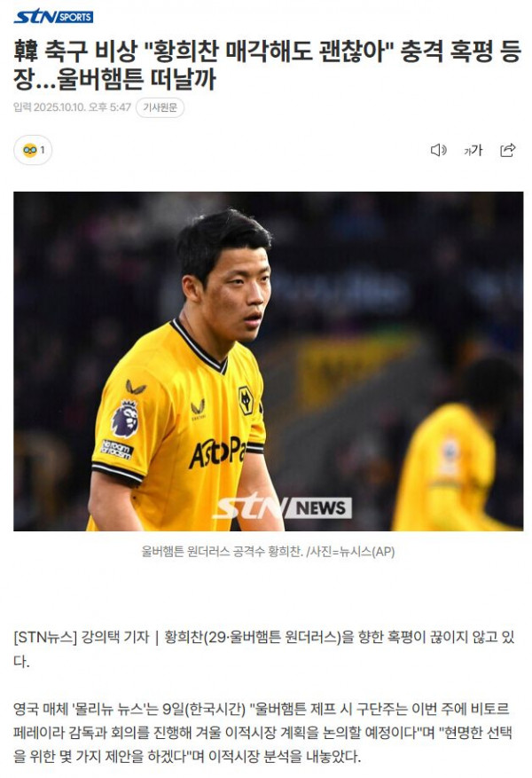Click the reaction count number 1
Image resolution: width=532 pixels, height=778 pixels.
[43, 150]
